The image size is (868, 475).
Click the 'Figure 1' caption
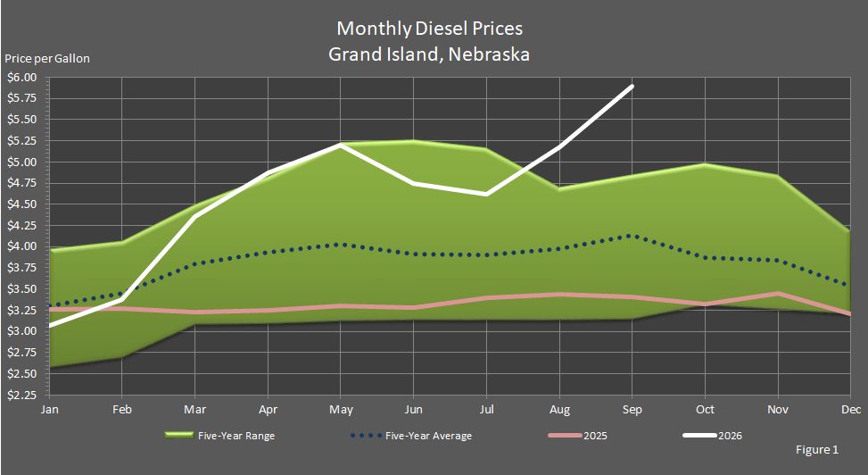click(x=817, y=449)
